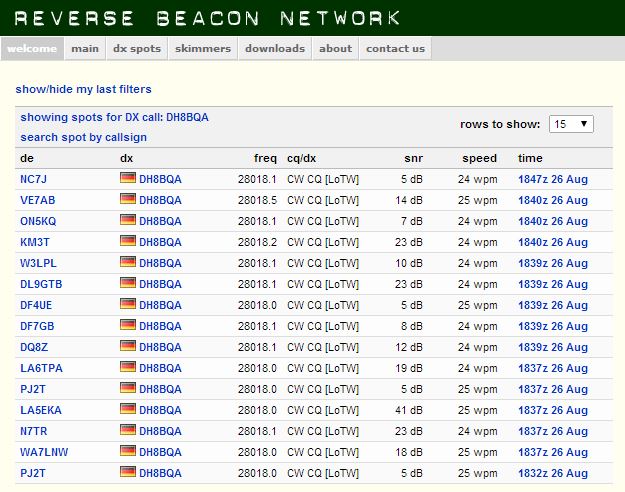Select 25 wpm in DF4UE row

(x=478, y=305)
